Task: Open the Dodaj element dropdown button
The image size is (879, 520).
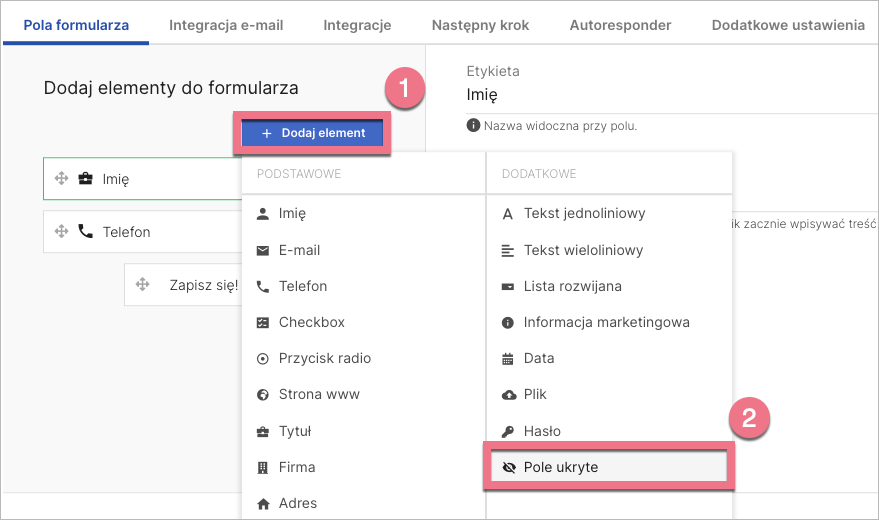Action: point(313,133)
